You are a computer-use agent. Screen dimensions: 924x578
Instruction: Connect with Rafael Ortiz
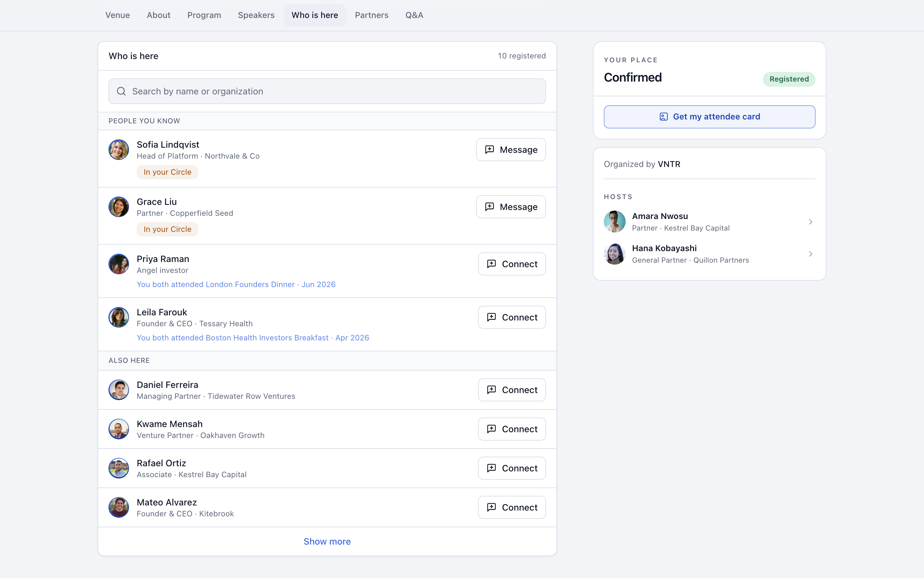pyautogui.click(x=512, y=468)
